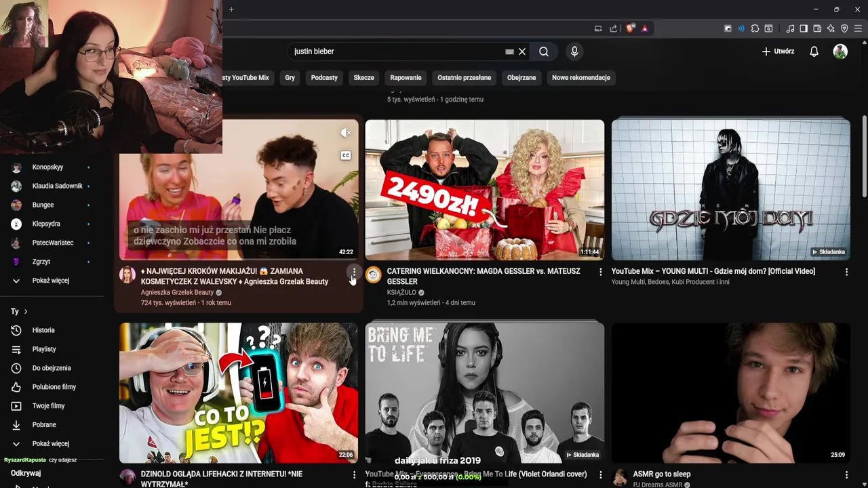
Task: Select the Obejrzane filter chip
Action: point(521,78)
